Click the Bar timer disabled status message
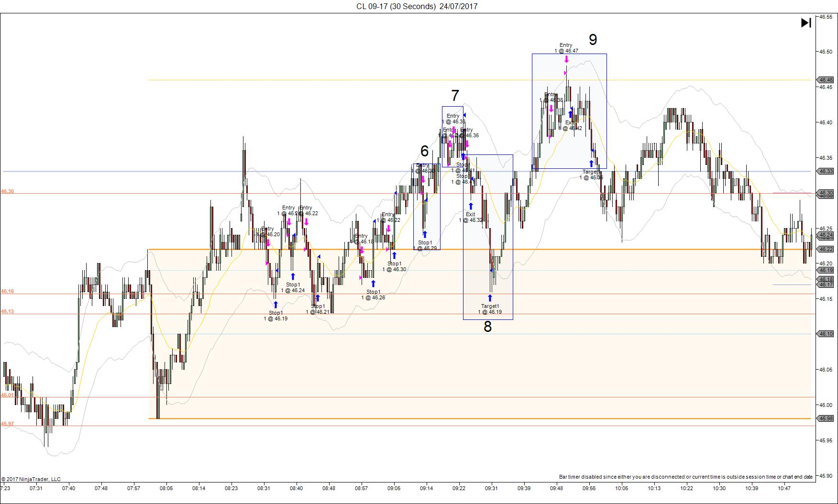The image size is (838, 504). coord(686,477)
